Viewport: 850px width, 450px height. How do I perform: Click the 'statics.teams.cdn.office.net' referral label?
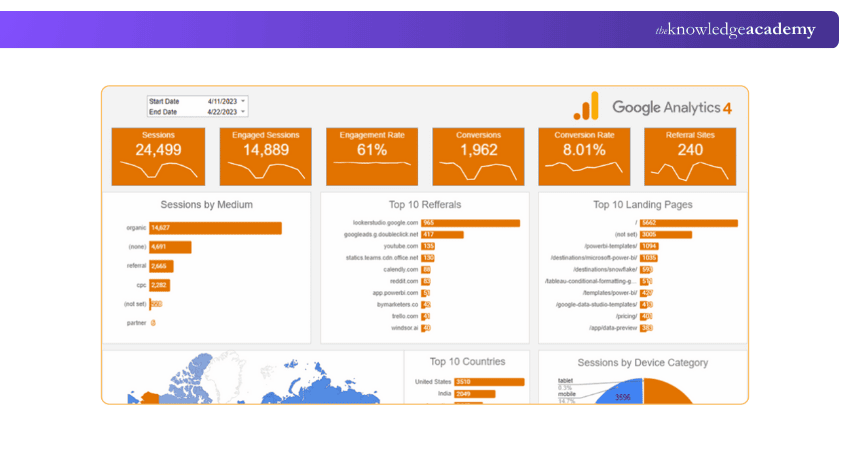click(382, 258)
